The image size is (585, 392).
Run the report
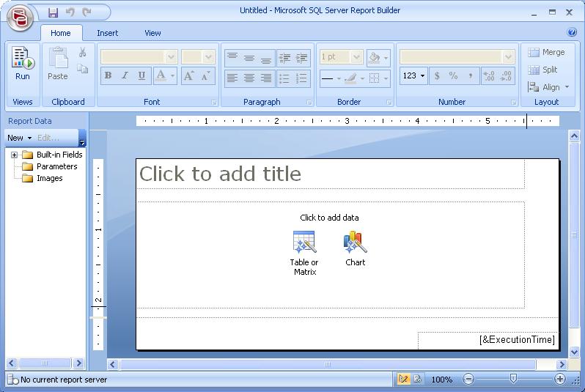point(23,64)
